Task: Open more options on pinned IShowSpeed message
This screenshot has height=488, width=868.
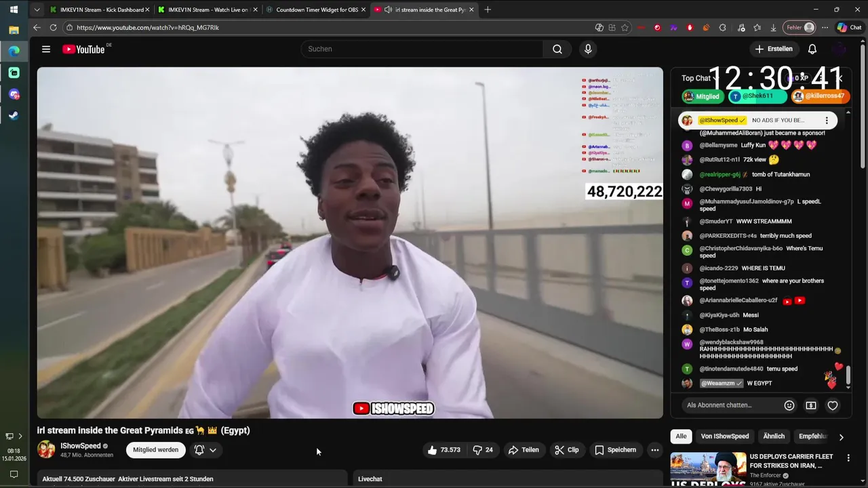Action: pyautogui.click(x=827, y=120)
